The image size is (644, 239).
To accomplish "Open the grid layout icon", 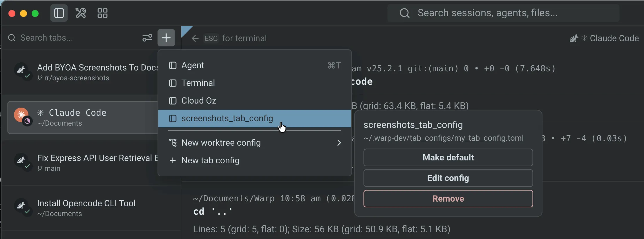I will click(102, 13).
